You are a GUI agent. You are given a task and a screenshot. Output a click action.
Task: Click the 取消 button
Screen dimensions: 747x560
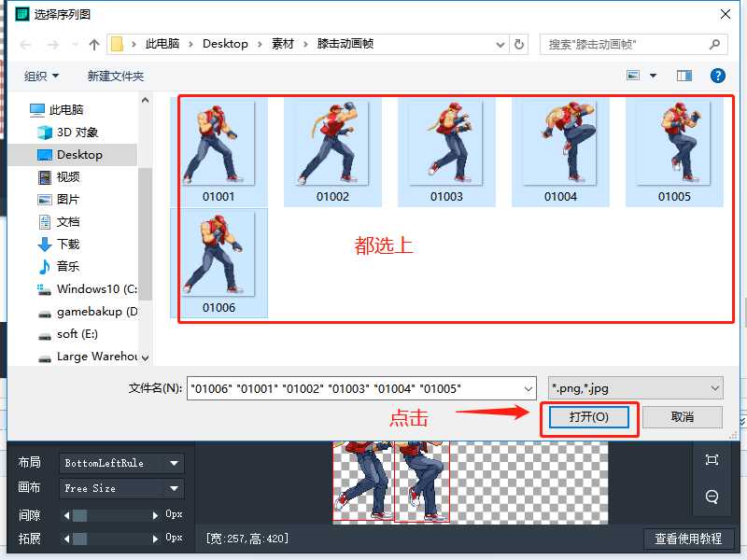683,417
